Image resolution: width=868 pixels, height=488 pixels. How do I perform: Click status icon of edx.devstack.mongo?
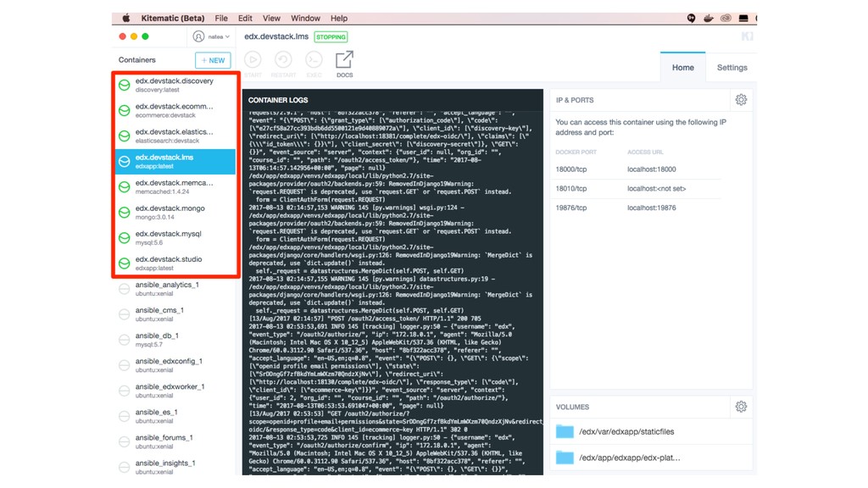[x=125, y=212]
